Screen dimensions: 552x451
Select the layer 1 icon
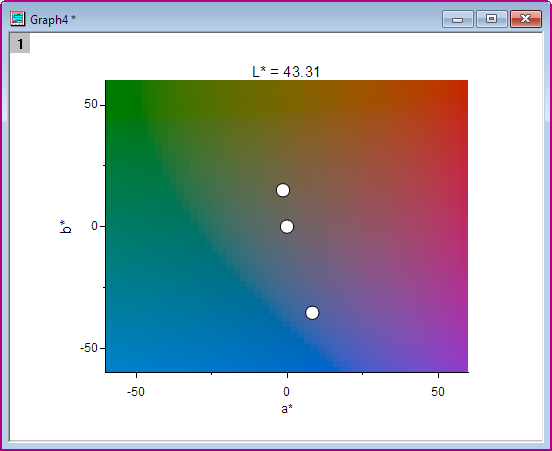click(20, 43)
